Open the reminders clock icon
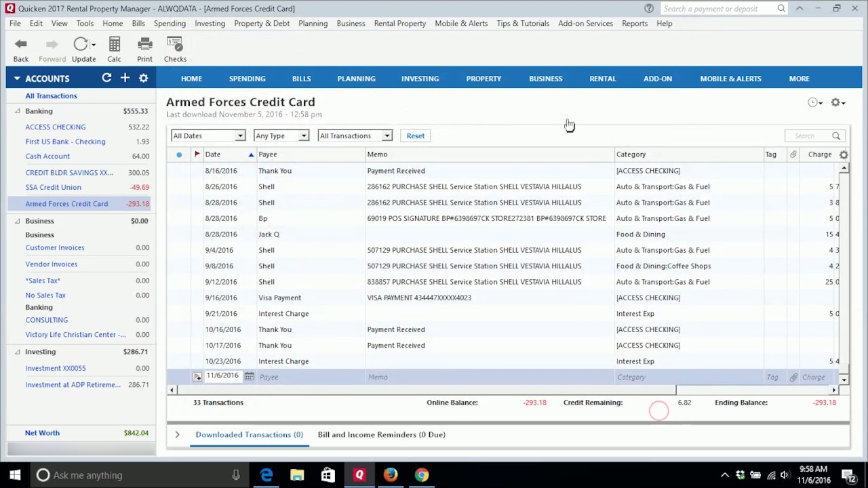The image size is (868, 488). pyautogui.click(x=814, y=102)
